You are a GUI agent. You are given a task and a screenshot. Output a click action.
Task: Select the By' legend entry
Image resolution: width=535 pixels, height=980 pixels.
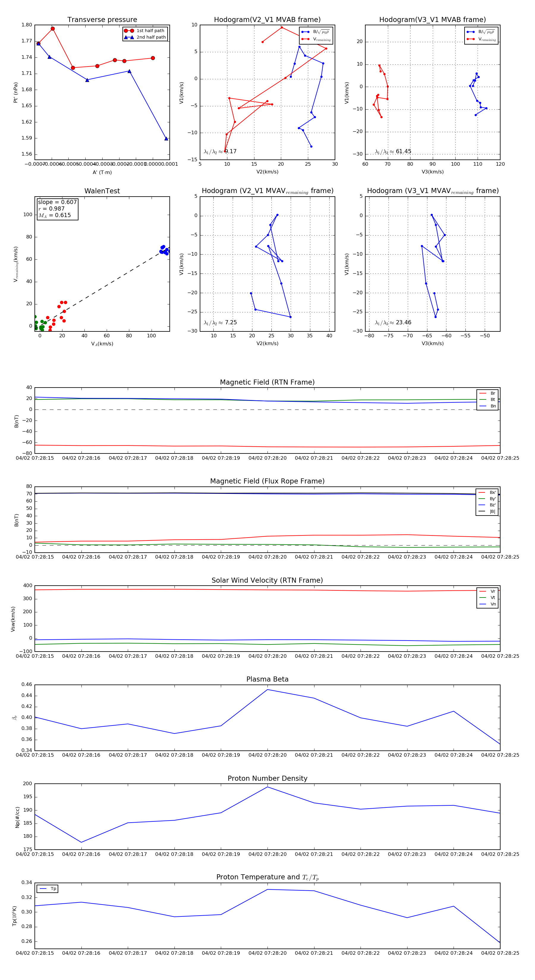[x=487, y=499]
